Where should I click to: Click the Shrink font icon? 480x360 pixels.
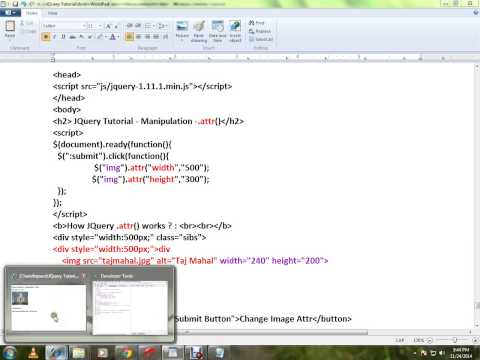tap(116, 26)
